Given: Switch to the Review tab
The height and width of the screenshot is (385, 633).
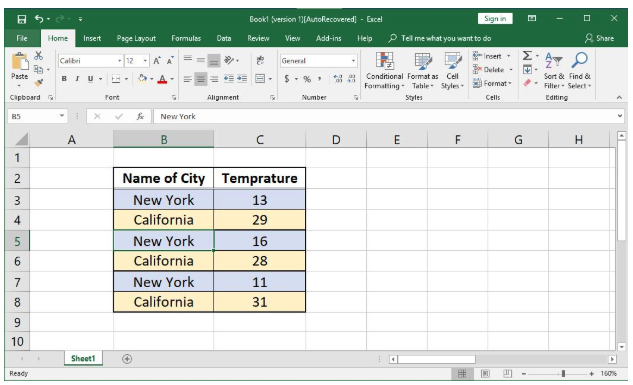Looking at the screenshot, I should (258, 38).
